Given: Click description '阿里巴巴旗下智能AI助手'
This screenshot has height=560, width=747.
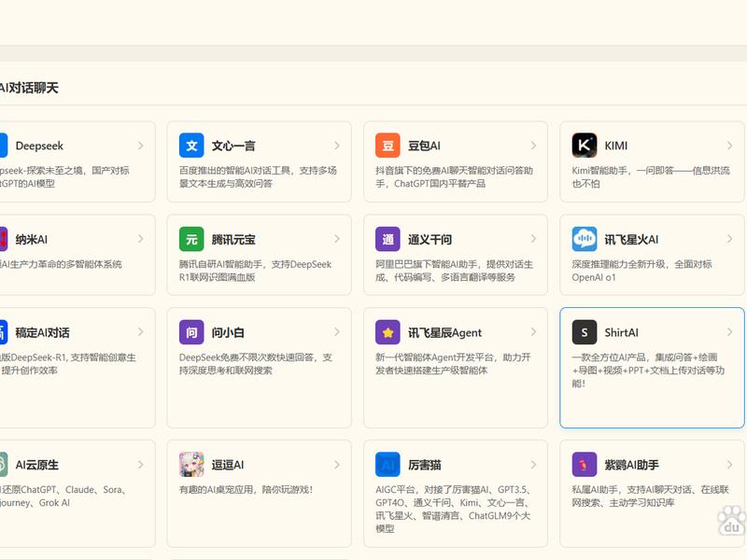Looking at the screenshot, I should [x=454, y=271].
